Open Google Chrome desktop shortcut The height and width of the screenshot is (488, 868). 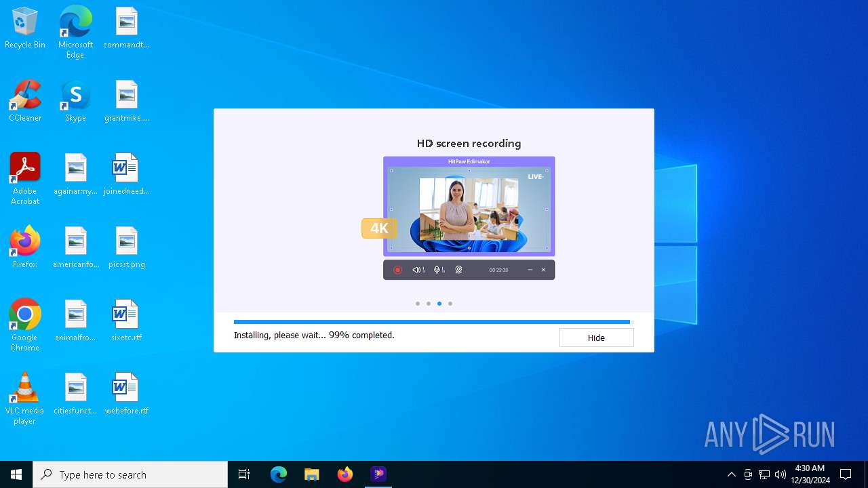[x=25, y=325]
